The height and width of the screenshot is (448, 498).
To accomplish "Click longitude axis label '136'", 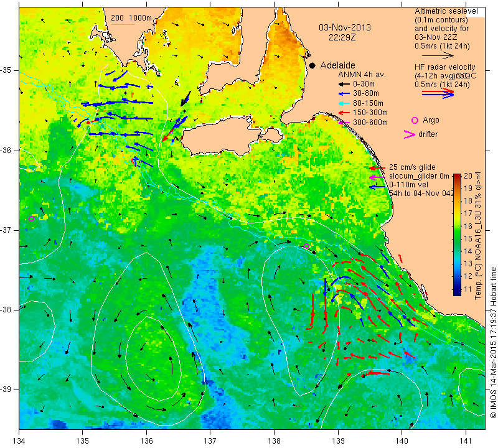I will 147,441.
